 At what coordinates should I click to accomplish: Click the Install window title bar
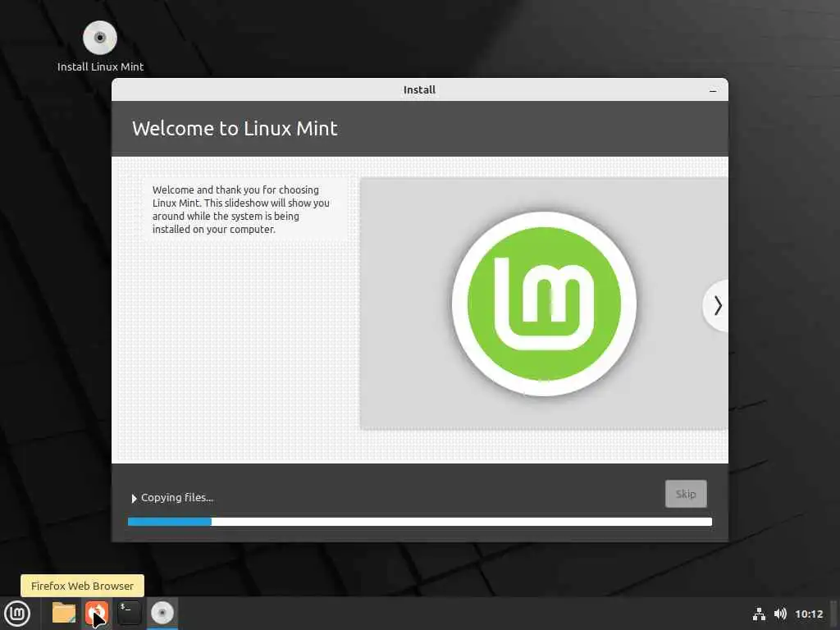point(419,89)
